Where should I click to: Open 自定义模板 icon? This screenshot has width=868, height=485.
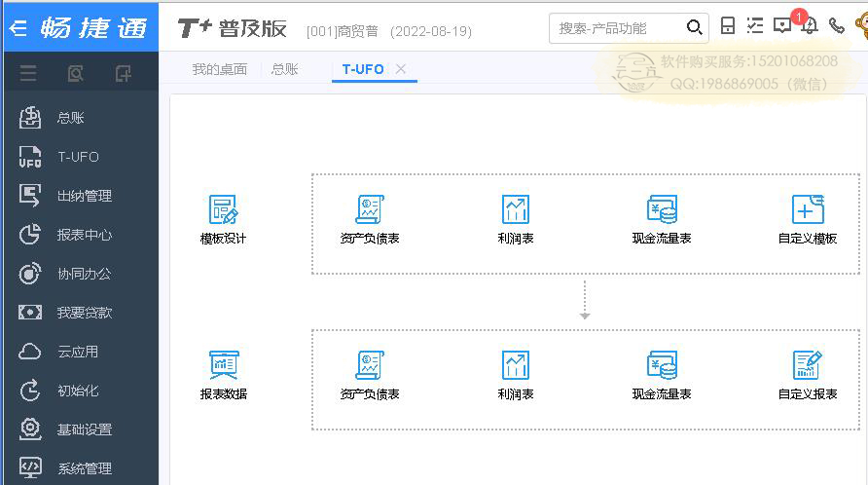[x=808, y=219]
